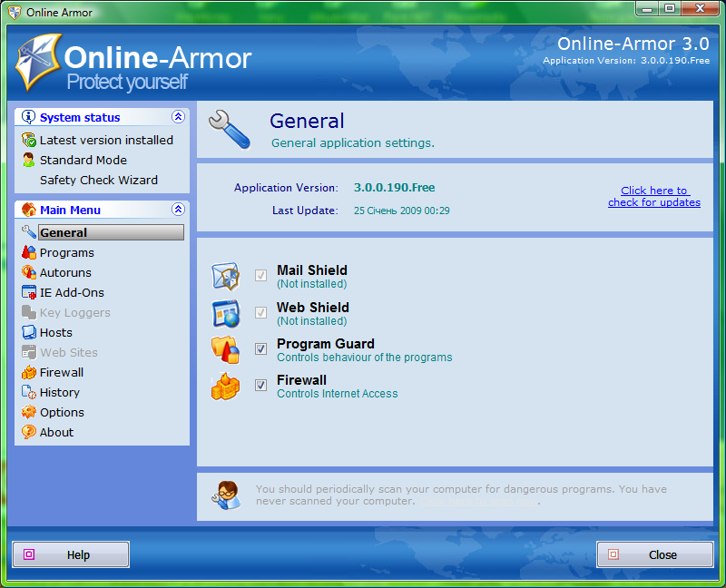This screenshot has width=726, height=588.
Task: Toggle the Web Shield checkbox
Action: [x=260, y=312]
